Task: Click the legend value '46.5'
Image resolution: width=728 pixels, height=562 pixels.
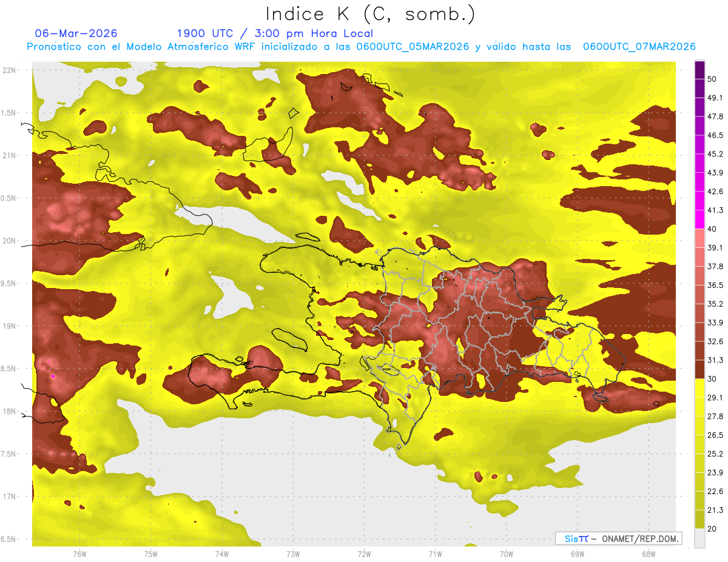Action: point(715,135)
